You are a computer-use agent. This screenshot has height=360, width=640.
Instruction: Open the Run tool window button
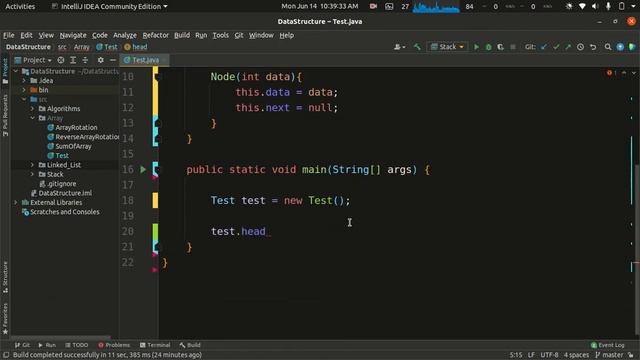click(47, 345)
